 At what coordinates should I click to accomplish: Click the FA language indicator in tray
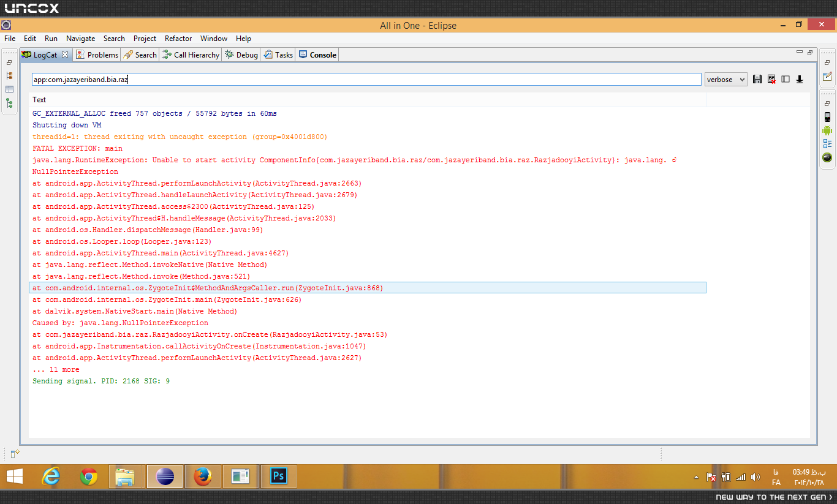776,477
